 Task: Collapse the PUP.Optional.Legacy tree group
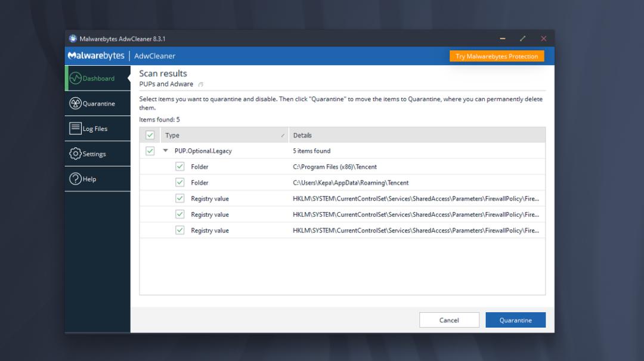166,151
